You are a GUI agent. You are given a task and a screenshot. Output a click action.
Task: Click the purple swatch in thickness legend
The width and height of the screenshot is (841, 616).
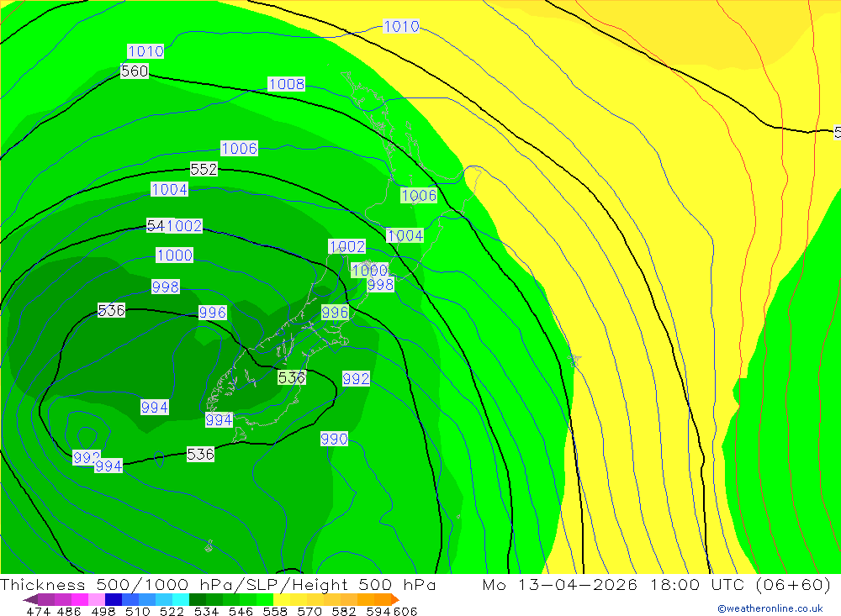[46, 599]
